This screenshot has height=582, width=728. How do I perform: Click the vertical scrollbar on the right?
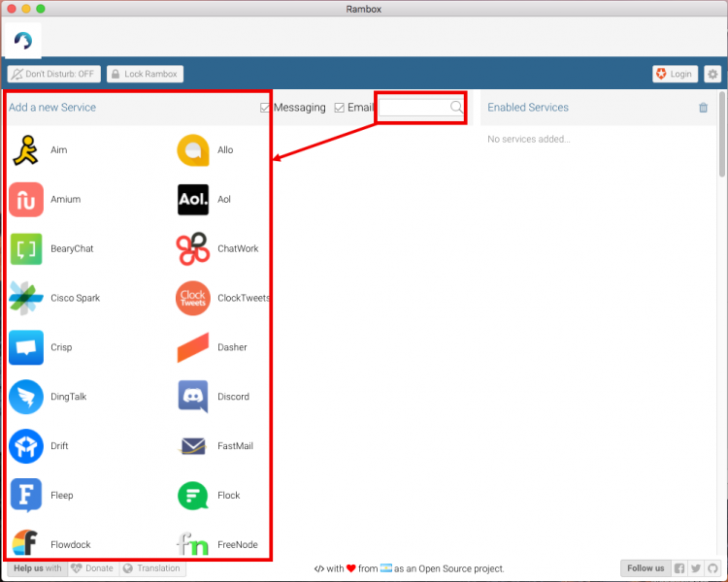pyautogui.click(x=722, y=135)
